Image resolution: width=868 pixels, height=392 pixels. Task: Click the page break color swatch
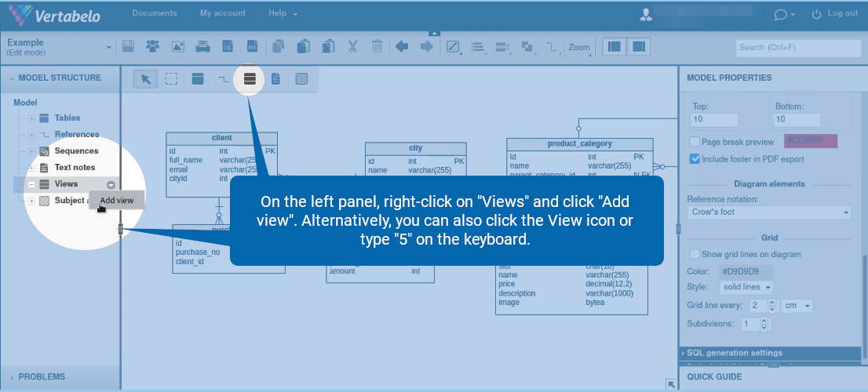[x=811, y=140]
